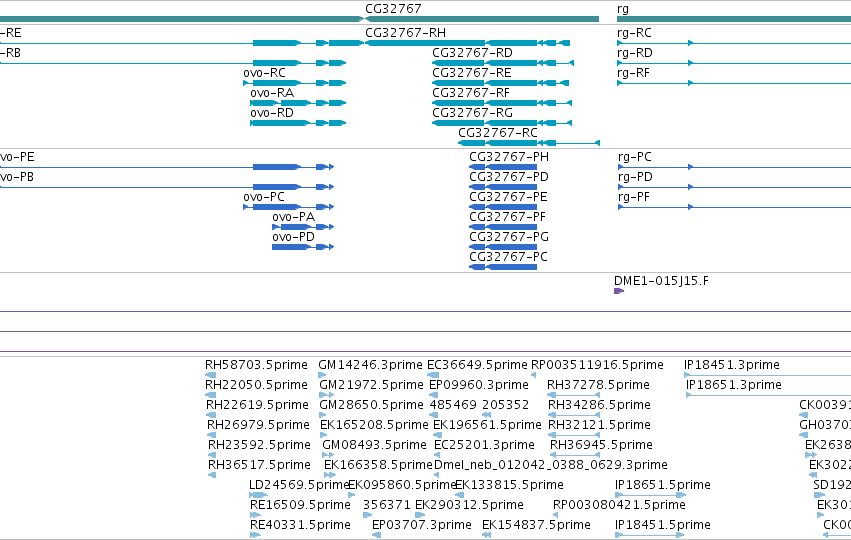The image size is (851, 540).
Task: Click the EK154837.5prime EST label
Action: coord(536,525)
